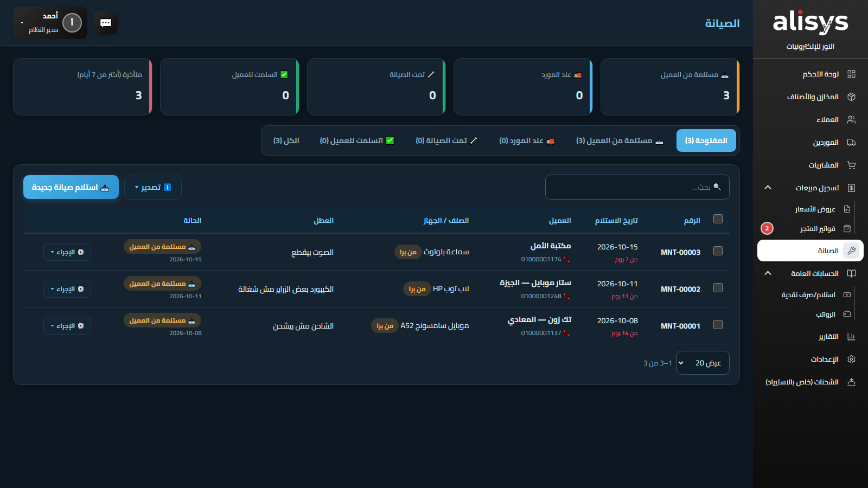Click the warehouses and items box icon
Screen dimensions: 868x488
(851, 97)
